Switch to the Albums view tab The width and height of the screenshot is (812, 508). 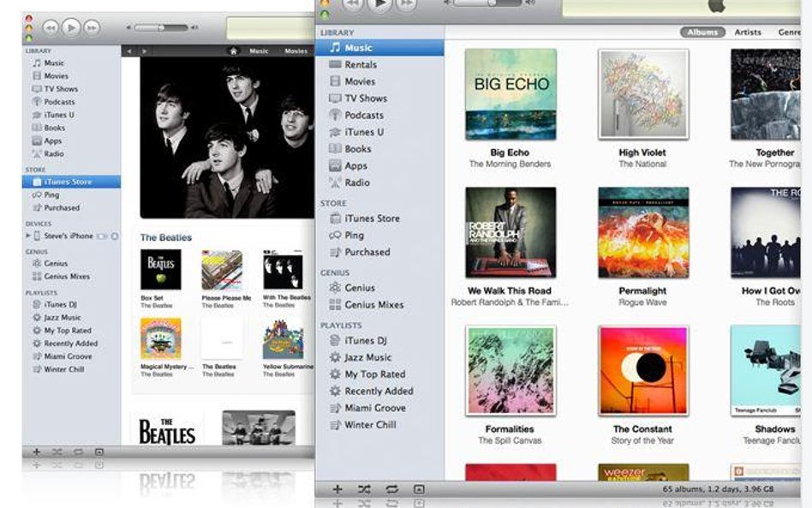(702, 32)
